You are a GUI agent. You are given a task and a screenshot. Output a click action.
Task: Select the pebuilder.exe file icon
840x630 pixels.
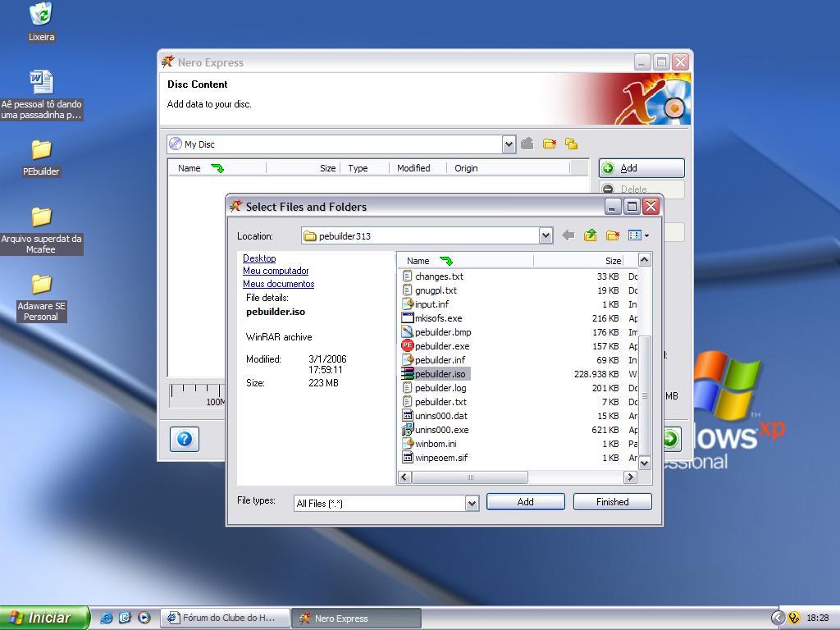[x=407, y=345]
